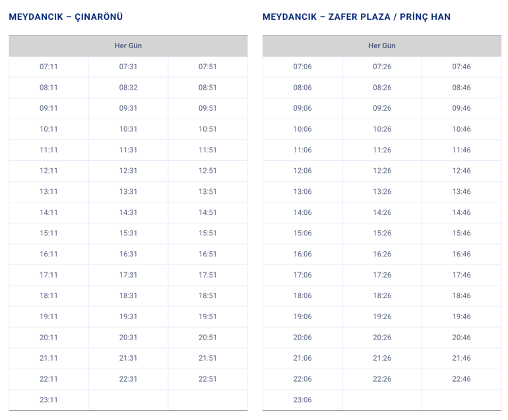
Task: Click the 15:46 time in Zafer Plaza table
Action: 461,233
